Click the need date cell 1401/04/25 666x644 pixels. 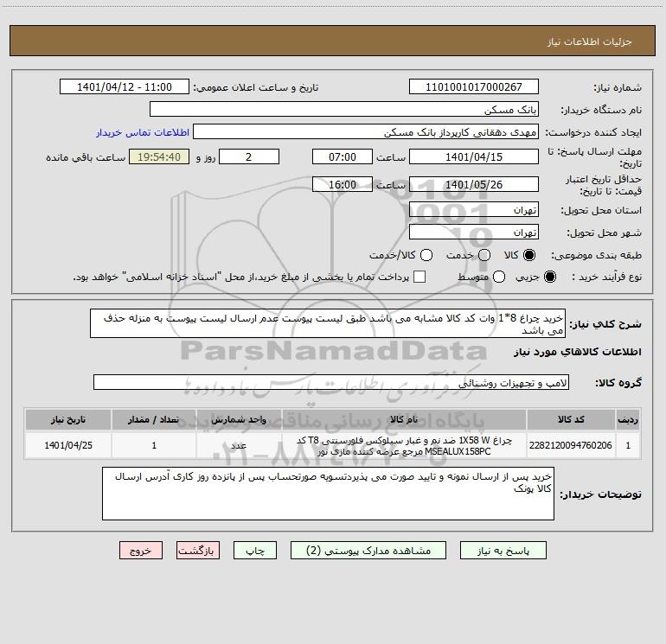pyautogui.click(x=68, y=445)
